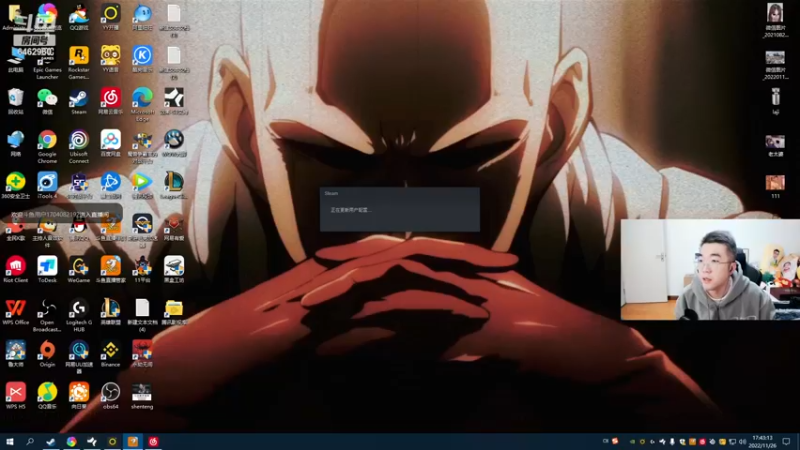Open the iTools 4 shortcut
Viewport: 800px width, 450px height.
click(x=47, y=185)
